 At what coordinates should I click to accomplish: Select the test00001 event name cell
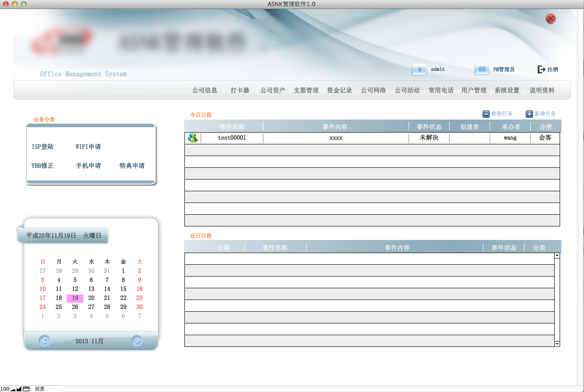[232, 138]
